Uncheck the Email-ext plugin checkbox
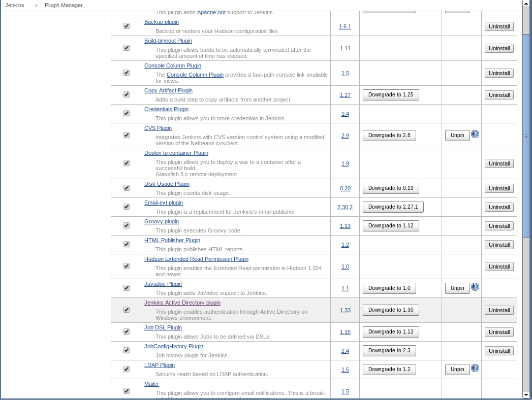 tap(127, 207)
